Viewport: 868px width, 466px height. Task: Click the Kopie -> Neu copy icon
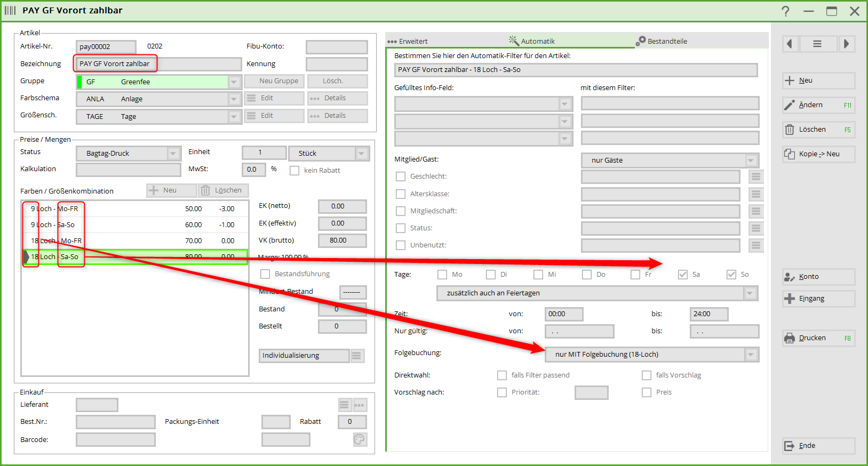click(x=790, y=154)
